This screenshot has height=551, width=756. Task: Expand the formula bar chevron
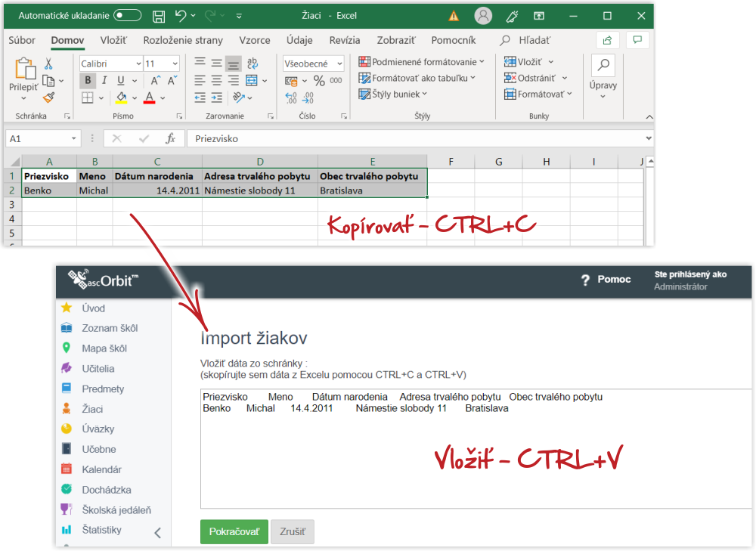tap(649, 138)
